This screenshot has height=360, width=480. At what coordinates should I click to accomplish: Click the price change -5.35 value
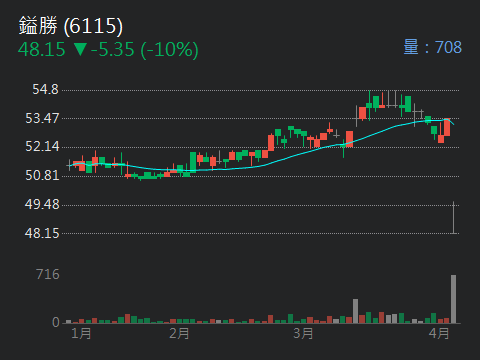113,50
